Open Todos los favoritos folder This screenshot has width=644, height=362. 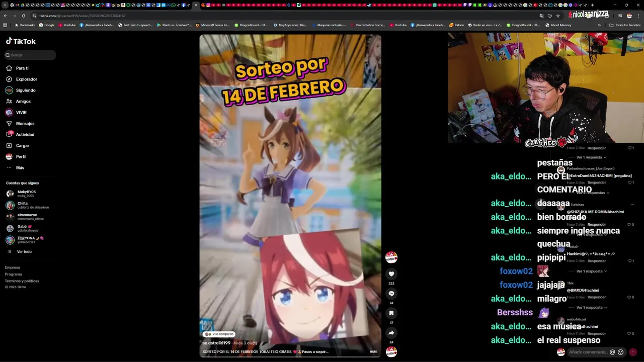point(625,25)
